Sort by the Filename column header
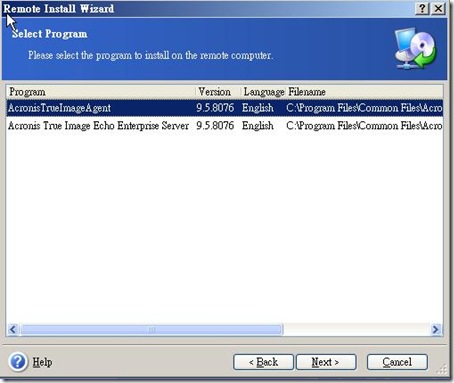Image resolution: width=454 pixels, height=383 pixels. [x=364, y=92]
